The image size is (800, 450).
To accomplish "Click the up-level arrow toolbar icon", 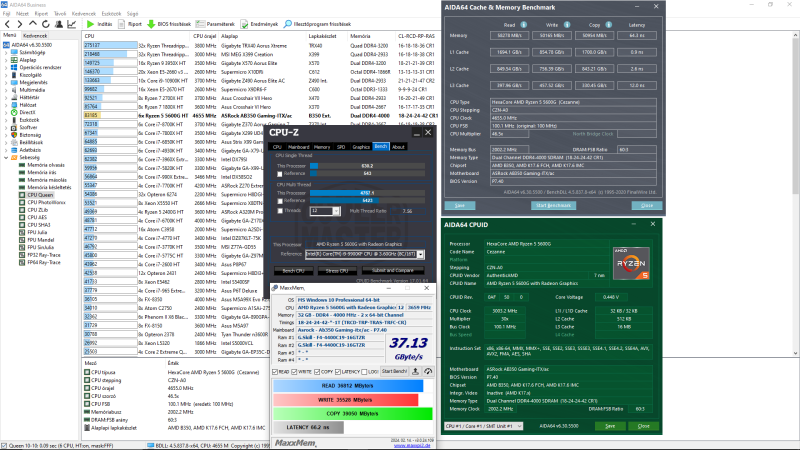I will click(x=33, y=24).
